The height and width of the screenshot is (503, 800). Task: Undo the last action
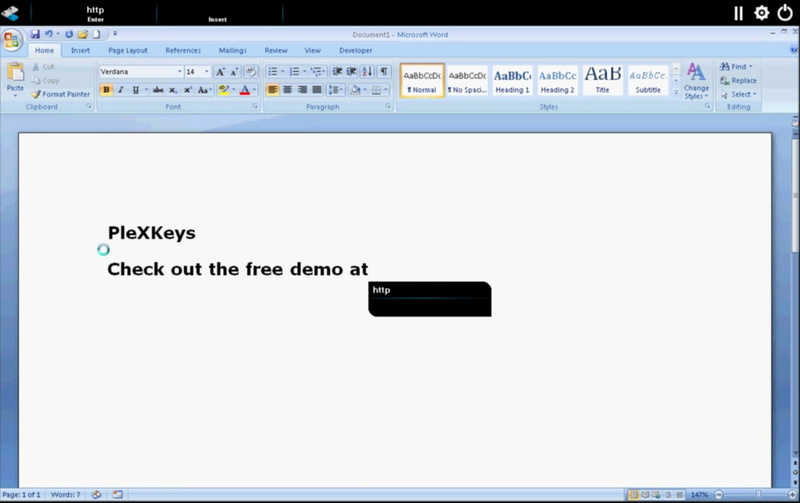[x=48, y=34]
